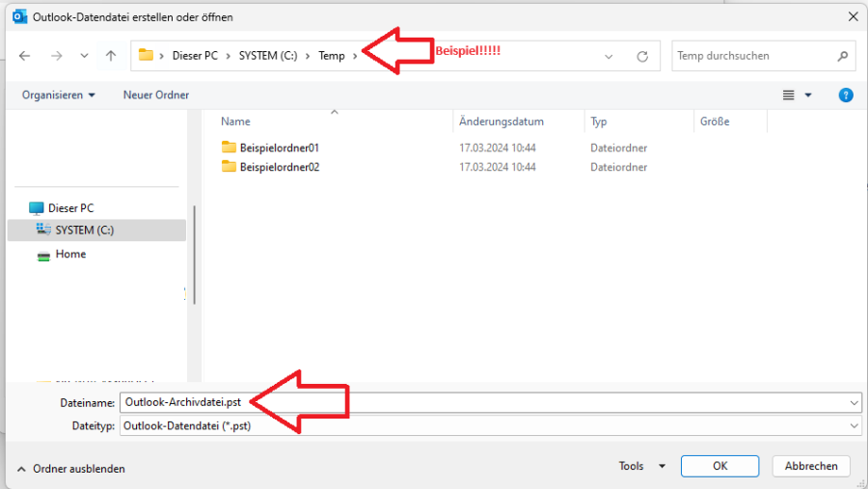This screenshot has height=489, width=868.
Task: Open the Organisieren menu
Action: point(58,95)
